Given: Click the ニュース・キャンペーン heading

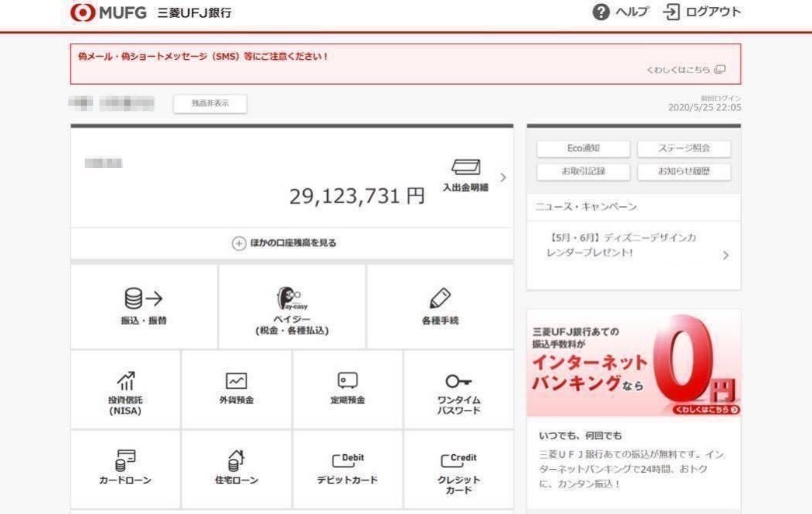Looking at the screenshot, I should (x=586, y=208).
